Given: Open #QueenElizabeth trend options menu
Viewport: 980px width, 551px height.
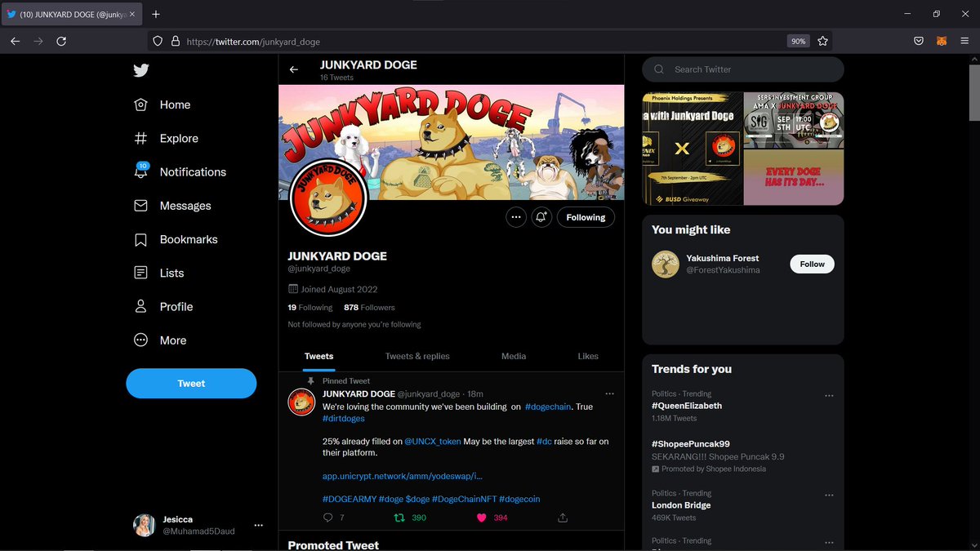Looking at the screenshot, I should click(829, 396).
